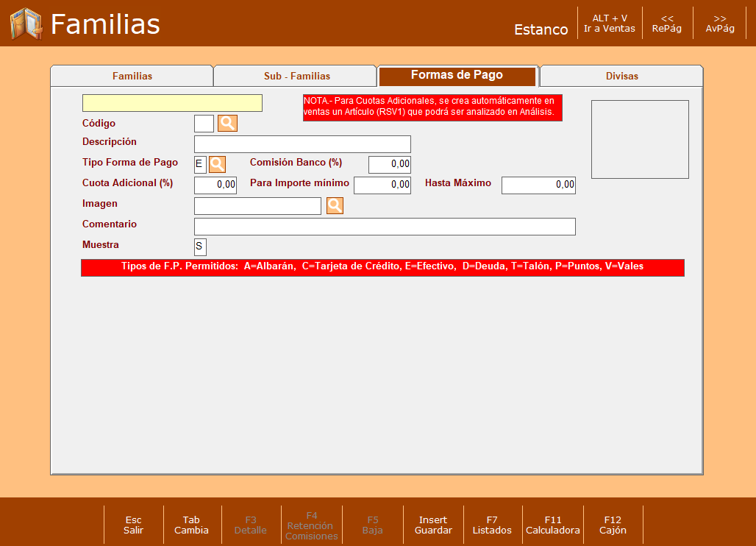Image resolution: width=756 pixels, height=546 pixels.
Task: Click the ALT + V Ir a Ventas button
Action: (610, 23)
